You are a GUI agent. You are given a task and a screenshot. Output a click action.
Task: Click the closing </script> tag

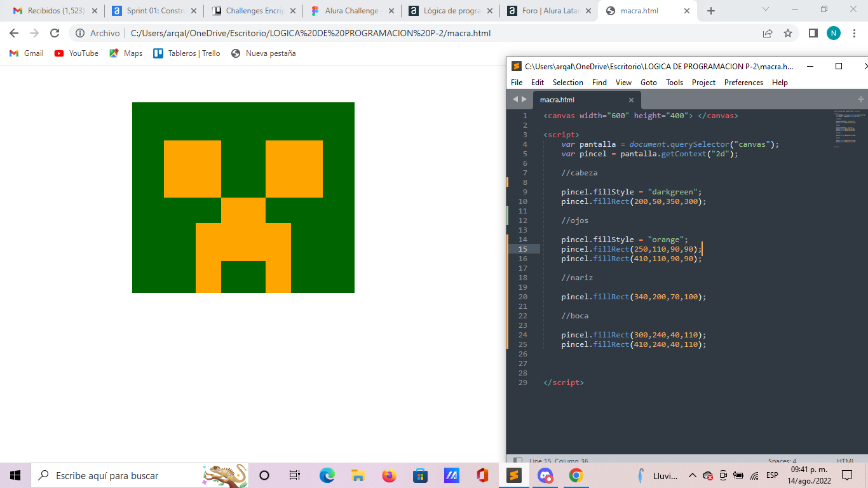point(564,383)
